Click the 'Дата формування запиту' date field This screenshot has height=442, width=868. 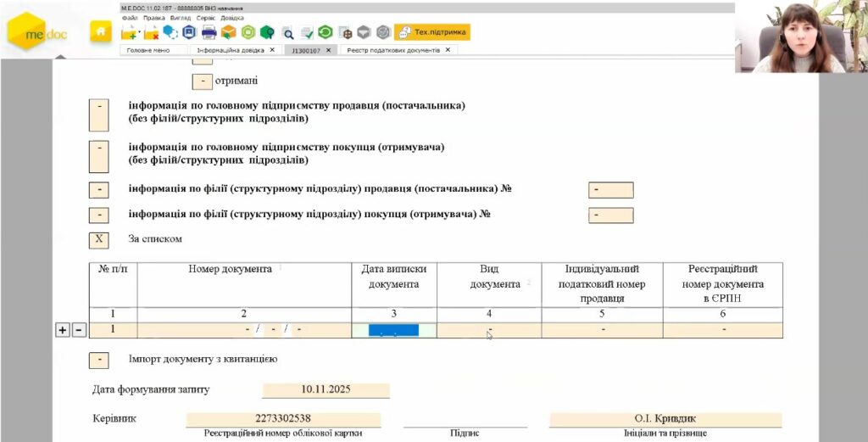[x=325, y=390]
